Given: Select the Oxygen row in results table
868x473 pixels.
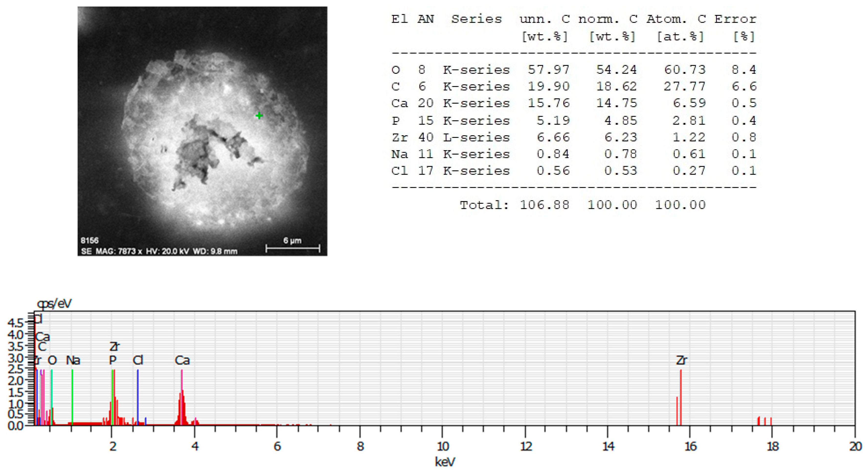Looking at the screenshot, I should point(573,70).
